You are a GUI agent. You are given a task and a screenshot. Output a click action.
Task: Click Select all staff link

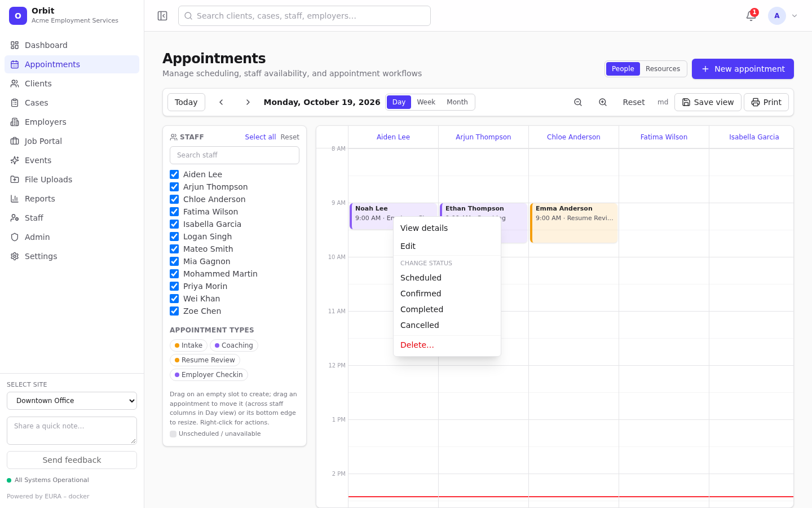260,137
